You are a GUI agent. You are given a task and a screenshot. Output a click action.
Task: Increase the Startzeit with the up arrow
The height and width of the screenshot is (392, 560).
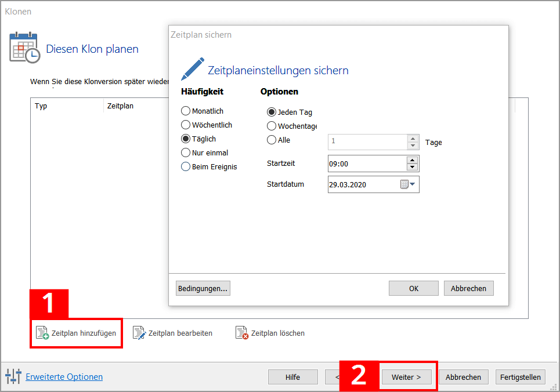tap(413, 160)
